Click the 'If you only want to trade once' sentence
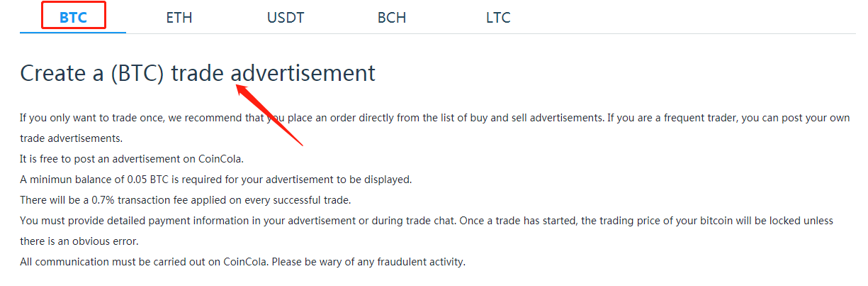 pyautogui.click(x=142, y=118)
